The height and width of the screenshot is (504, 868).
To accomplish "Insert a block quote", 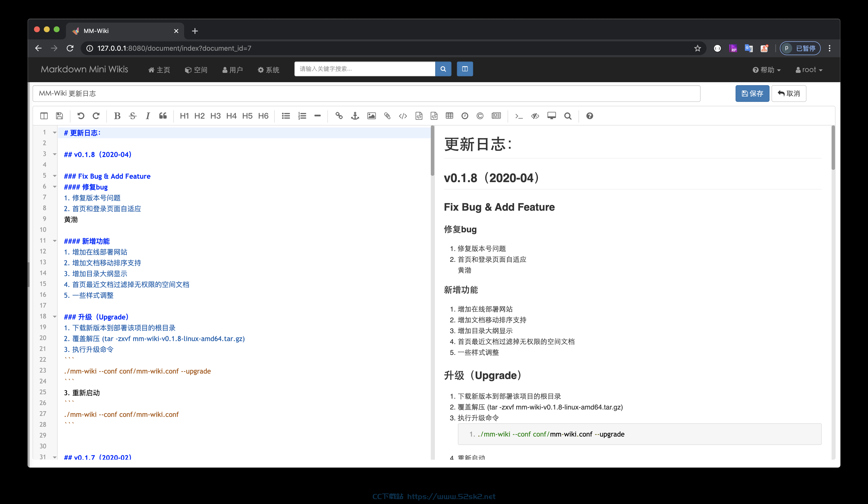I will pyautogui.click(x=163, y=116).
